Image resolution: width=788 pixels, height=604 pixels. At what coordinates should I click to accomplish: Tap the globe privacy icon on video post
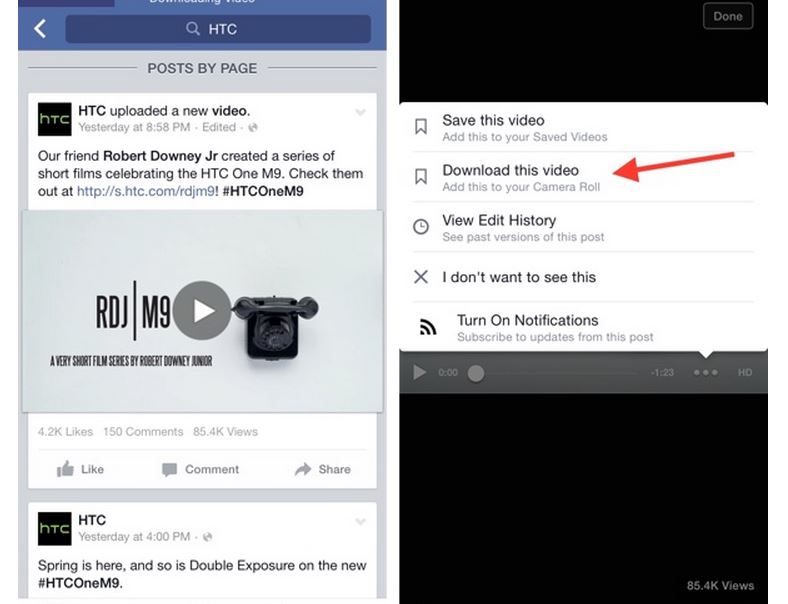tap(253, 128)
